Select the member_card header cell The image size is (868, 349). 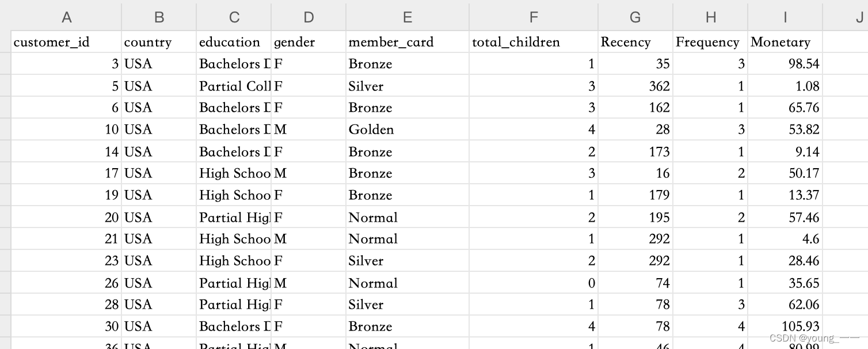(408, 42)
